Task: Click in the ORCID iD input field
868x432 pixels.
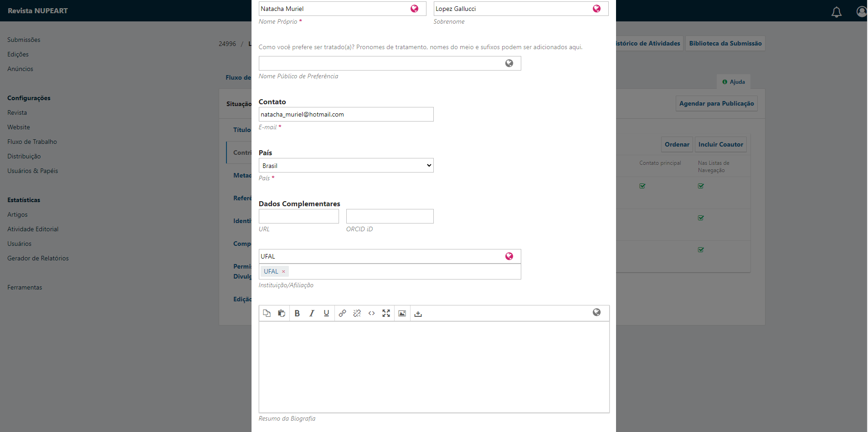Action: point(390,216)
